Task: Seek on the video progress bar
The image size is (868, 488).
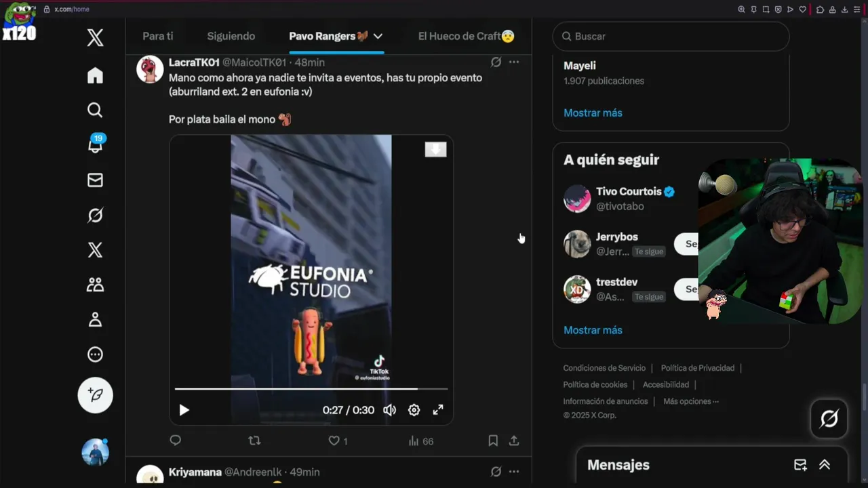Action: (x=311, y=389)
